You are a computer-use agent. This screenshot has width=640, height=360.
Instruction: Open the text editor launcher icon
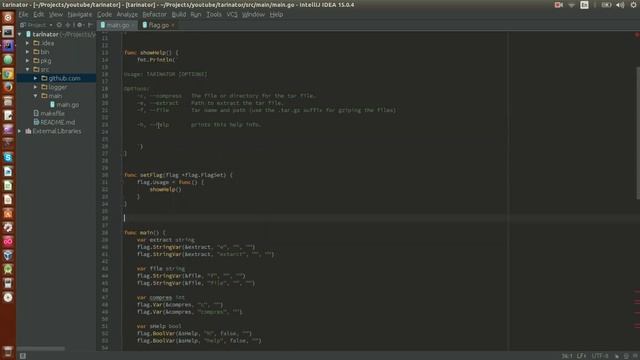[8, 116]
